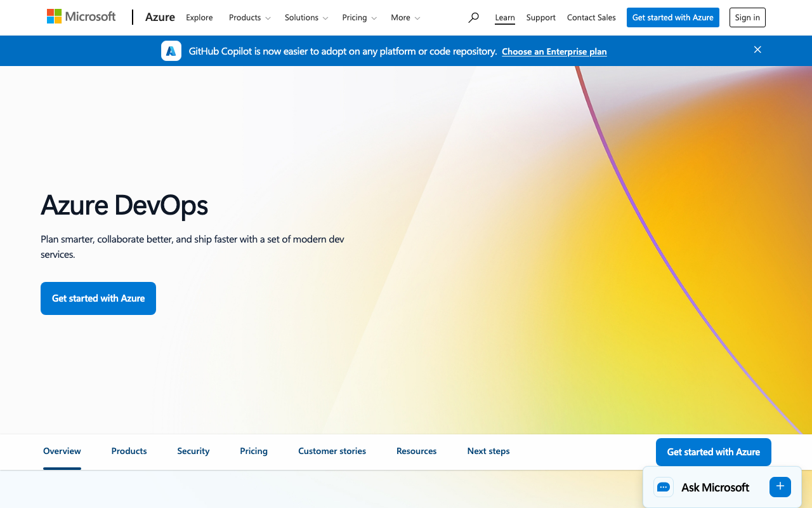The height and width of the screenshot is (508, 812).
Task: Open the Explore menu item
Action: [x=199, y=18]
